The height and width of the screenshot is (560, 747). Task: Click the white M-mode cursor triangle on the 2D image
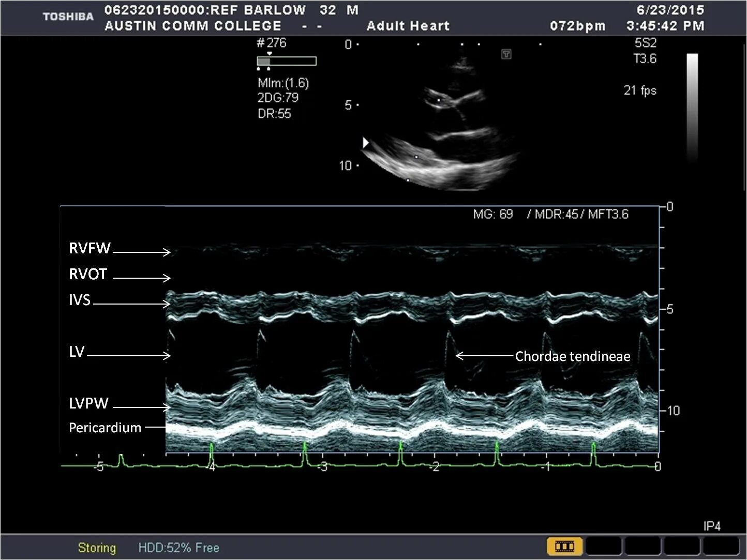tap(366, 142)
